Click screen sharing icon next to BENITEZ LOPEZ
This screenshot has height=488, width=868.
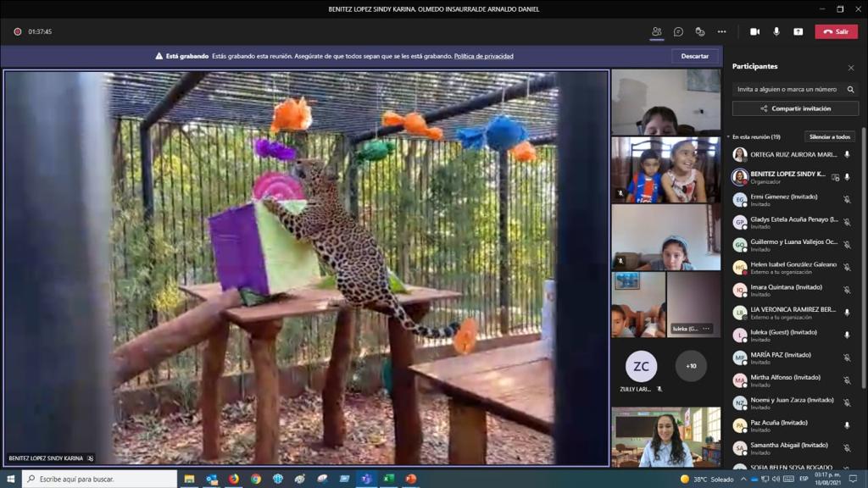point(835,177)
